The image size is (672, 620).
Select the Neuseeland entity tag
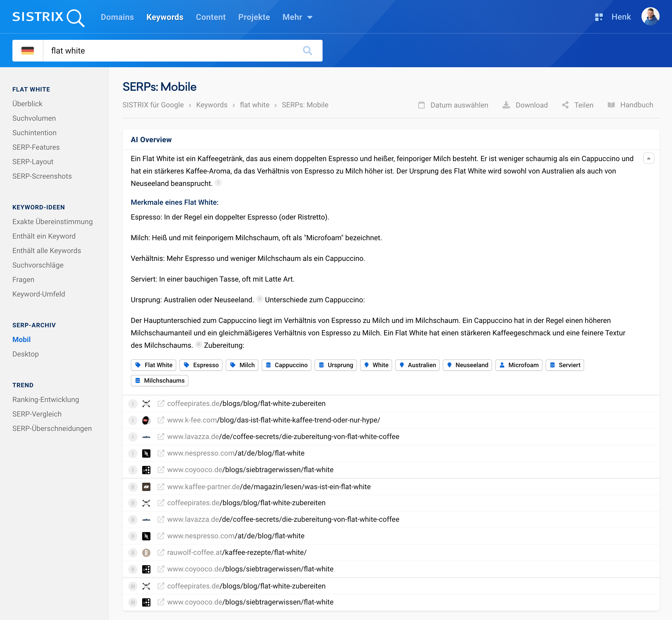click(467, 365)
